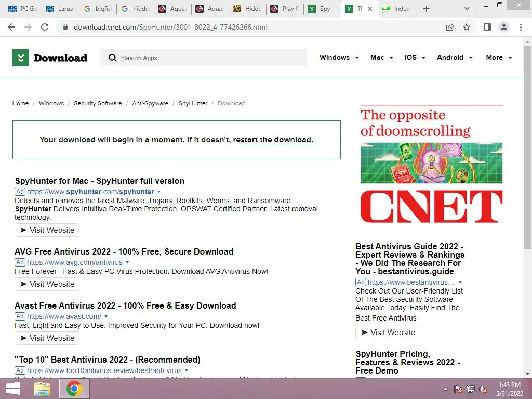The width and height of the screenshot is (532, 399).
Task: Expand the Android navigation dropdown
Action: 455,57
